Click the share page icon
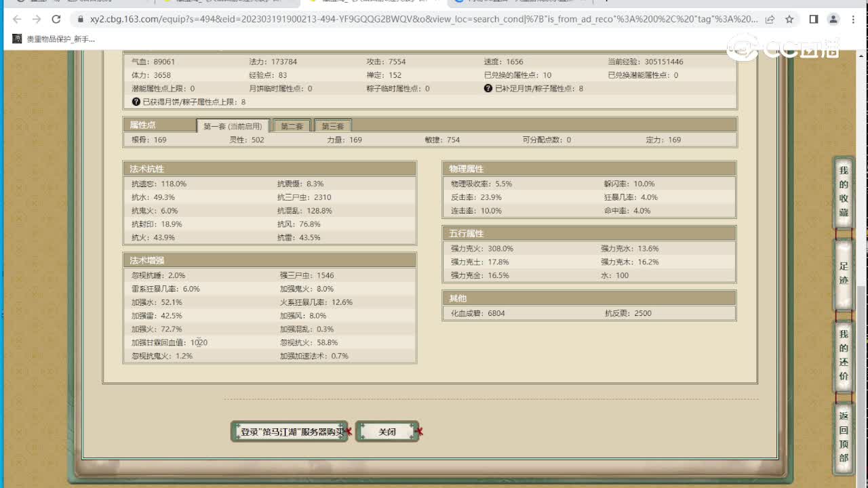 [770, 20]
